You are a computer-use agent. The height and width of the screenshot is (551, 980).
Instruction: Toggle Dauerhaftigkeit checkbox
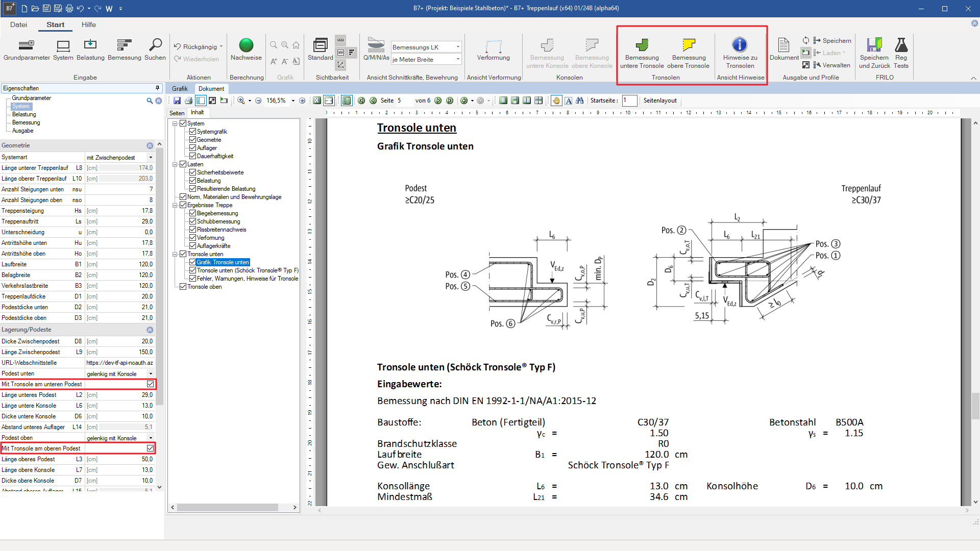point(192,156)
